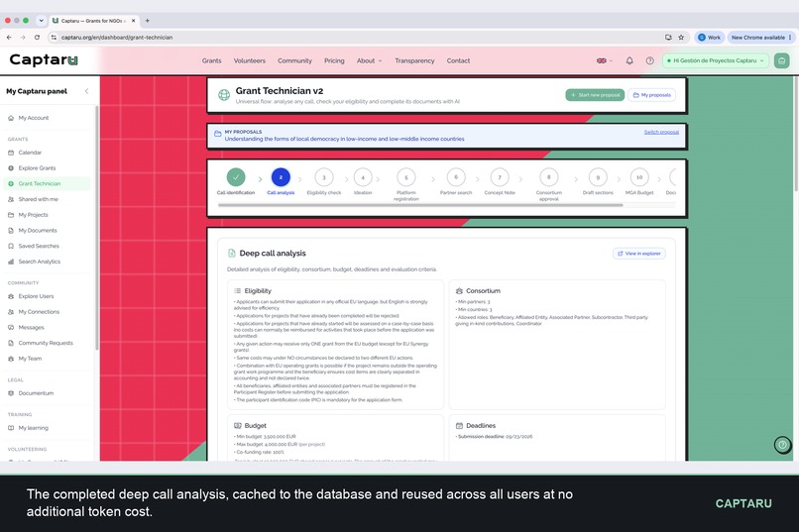
Task: Click New Chrome available button
Action: (761, 38)
